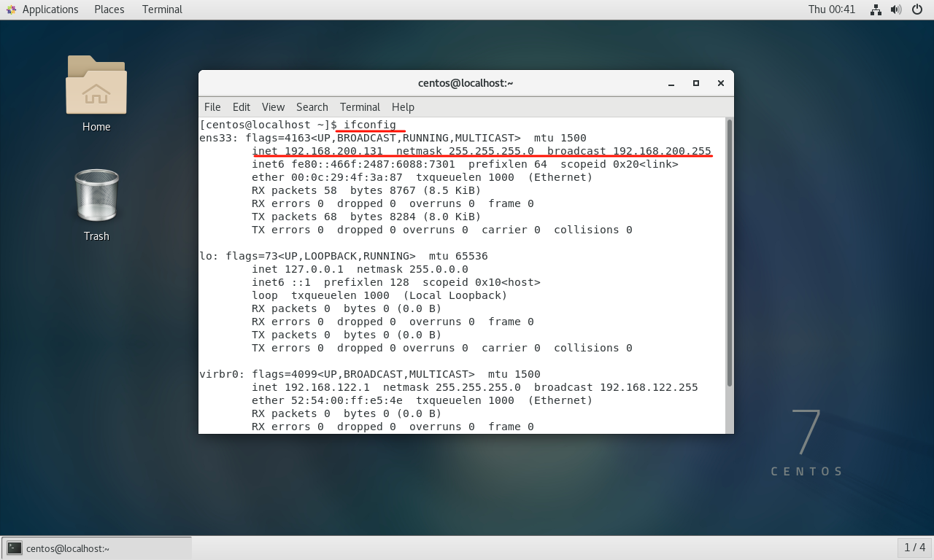
Task: Click the lo interface flags line
Action: [344, 256]
